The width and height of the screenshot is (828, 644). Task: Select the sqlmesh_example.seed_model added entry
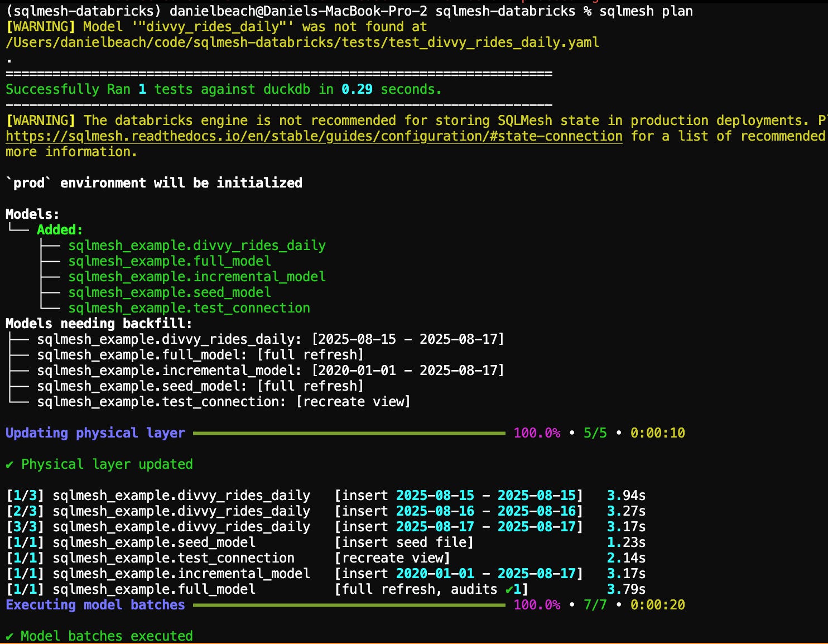(170, 292)
